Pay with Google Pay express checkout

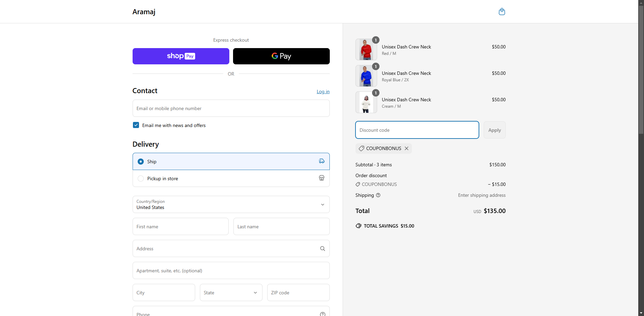pyautogui.click(x=281, y=56)
